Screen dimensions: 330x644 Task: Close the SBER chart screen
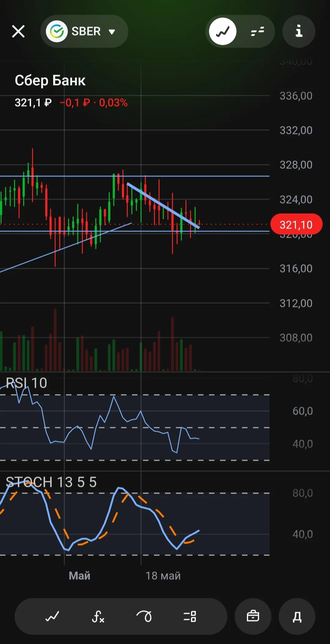(x=18, y=31)
